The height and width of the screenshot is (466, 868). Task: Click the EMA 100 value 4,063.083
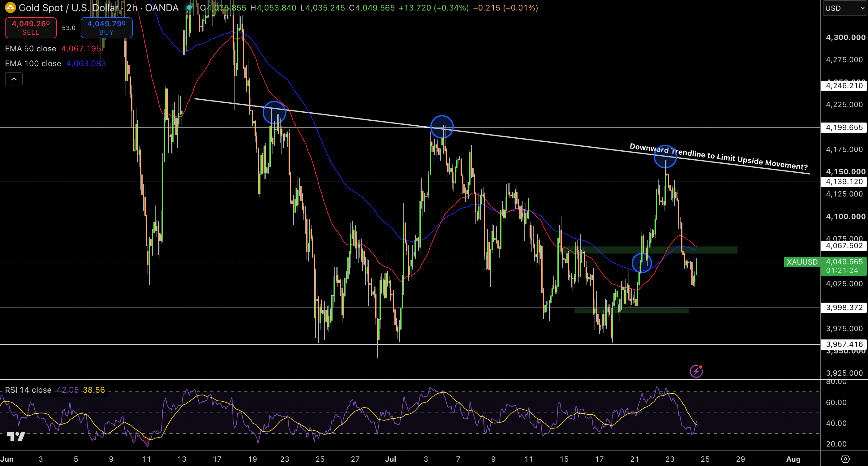[x=86, y=63]
